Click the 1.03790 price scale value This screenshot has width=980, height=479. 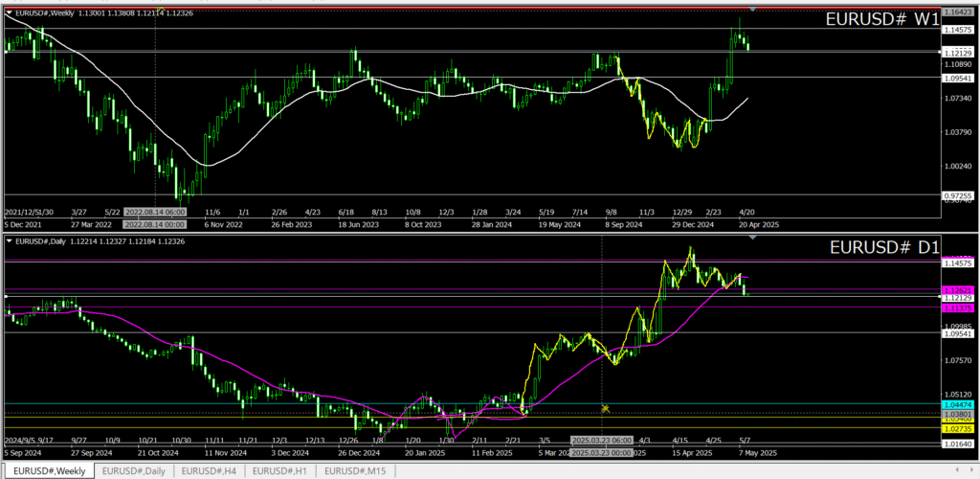[958, 132]
